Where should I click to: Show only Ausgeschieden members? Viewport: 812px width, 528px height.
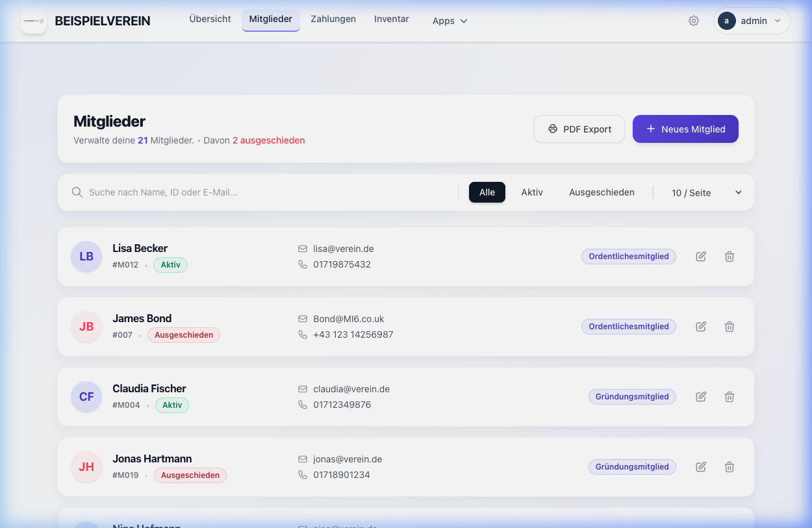click(602, 192)
